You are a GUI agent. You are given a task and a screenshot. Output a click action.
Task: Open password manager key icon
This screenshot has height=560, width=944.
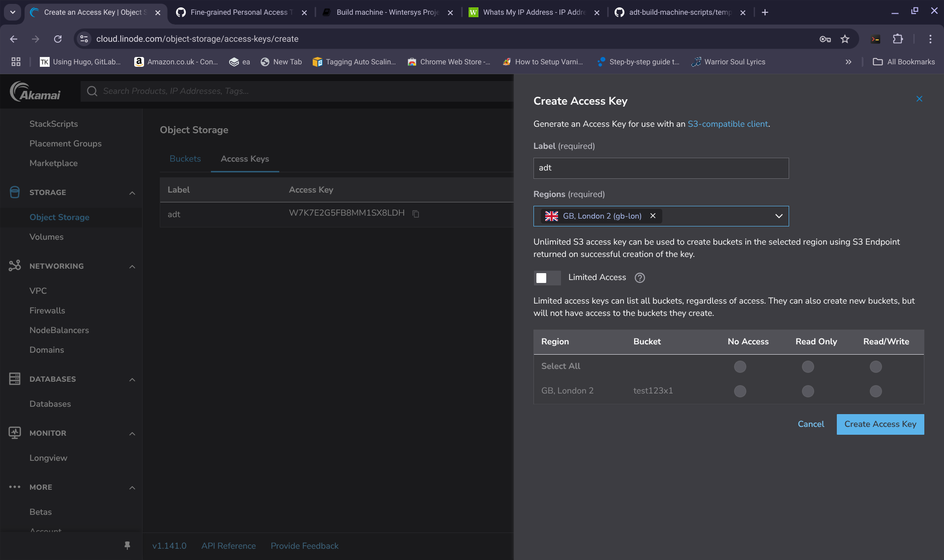825,39
